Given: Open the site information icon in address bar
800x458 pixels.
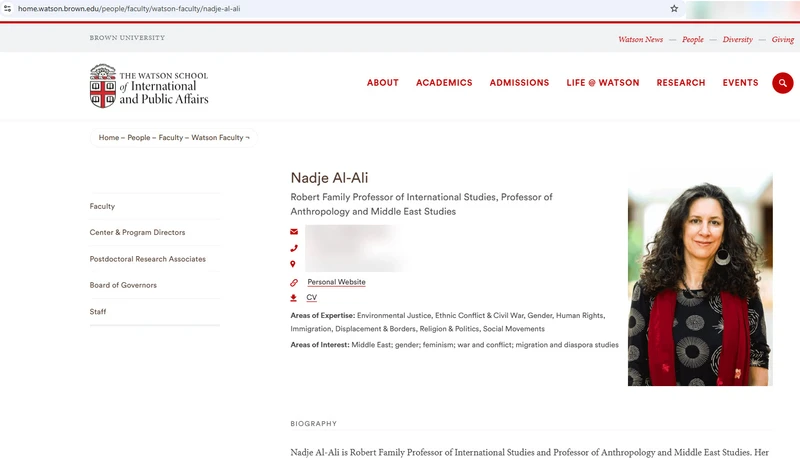Looking at the screenshot, I should coord(7,9).
